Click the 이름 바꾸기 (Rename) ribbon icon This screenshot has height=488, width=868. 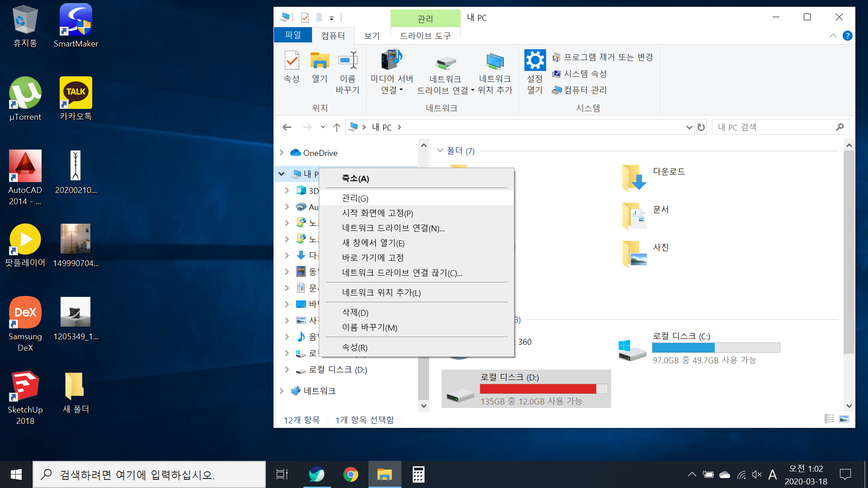tap(348, 73)
